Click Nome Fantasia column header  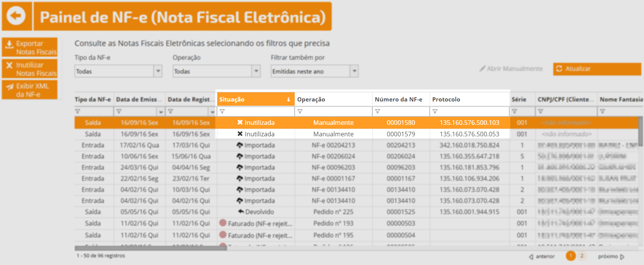tap(621, 99)
